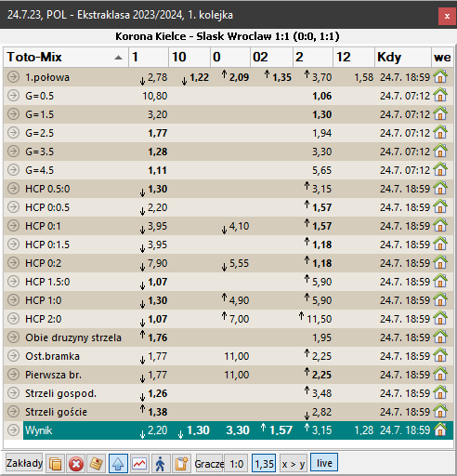Expand the G=2.5 row circle arrow
This screenshot has height=476, width=457.
(x=13, y=132)
